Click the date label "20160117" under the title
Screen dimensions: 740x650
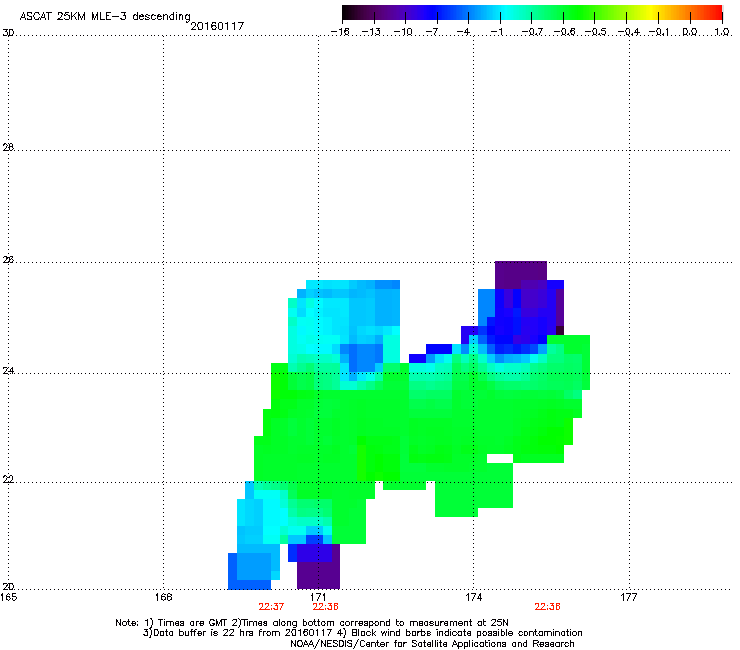pos(217,26)
